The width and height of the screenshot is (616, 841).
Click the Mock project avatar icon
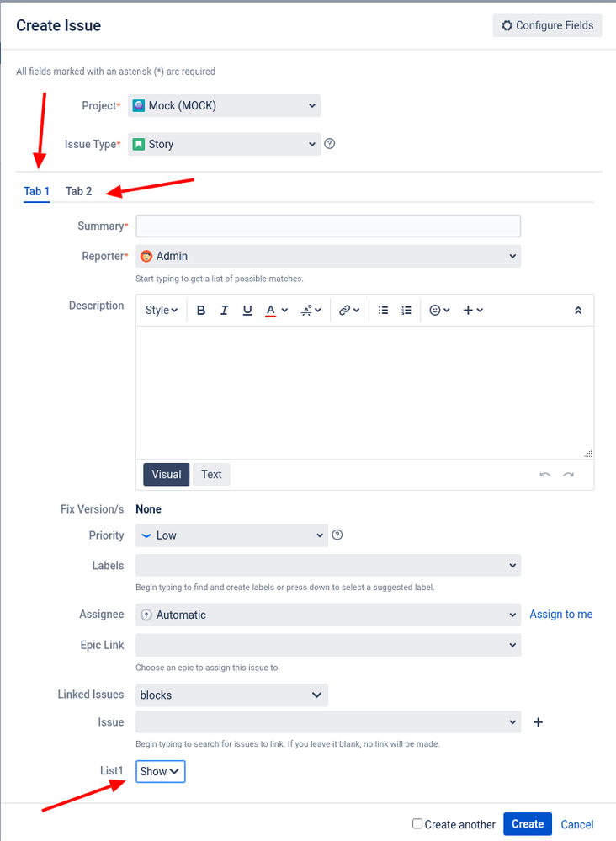point(139,106)
